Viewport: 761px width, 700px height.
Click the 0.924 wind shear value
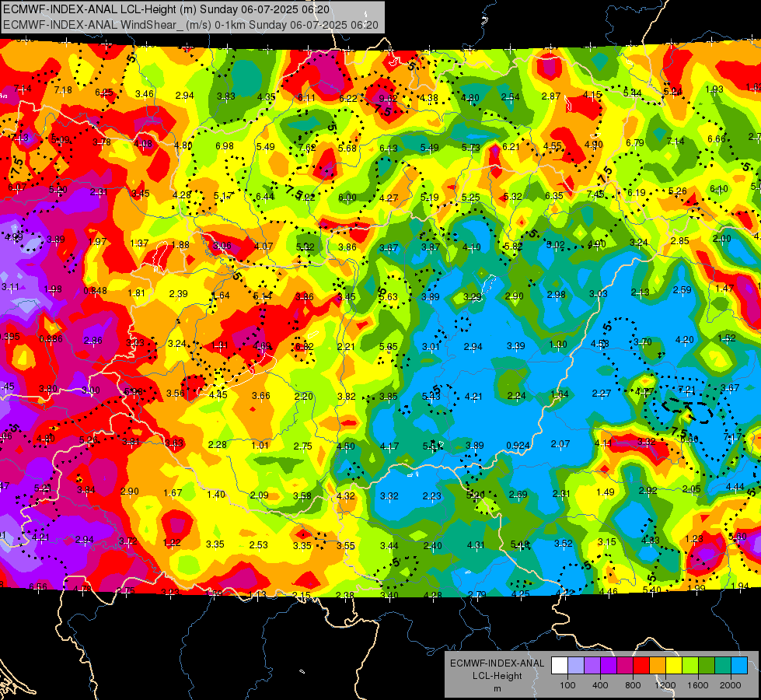[518, 446]
